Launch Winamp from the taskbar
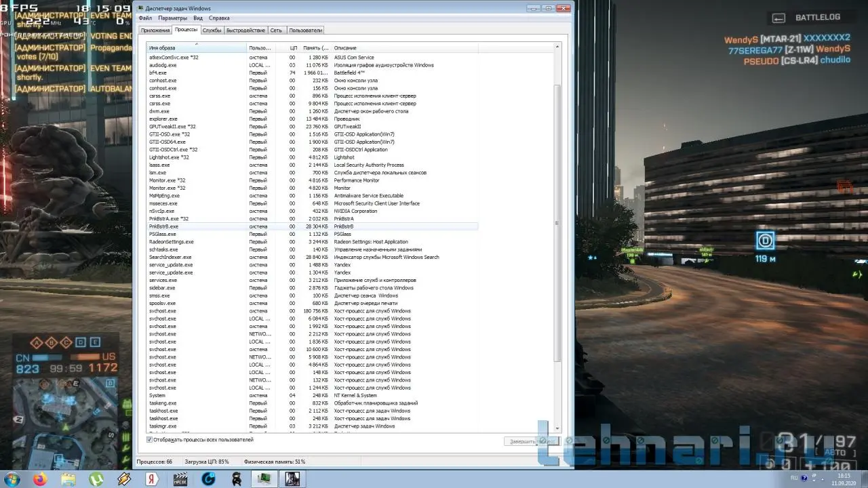 point(124,479)
